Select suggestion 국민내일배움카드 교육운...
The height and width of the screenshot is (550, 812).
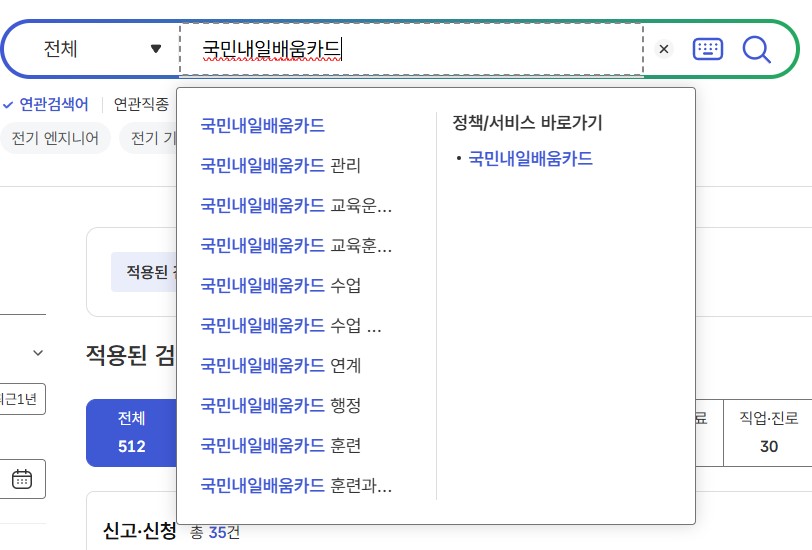tap(296, 205)
